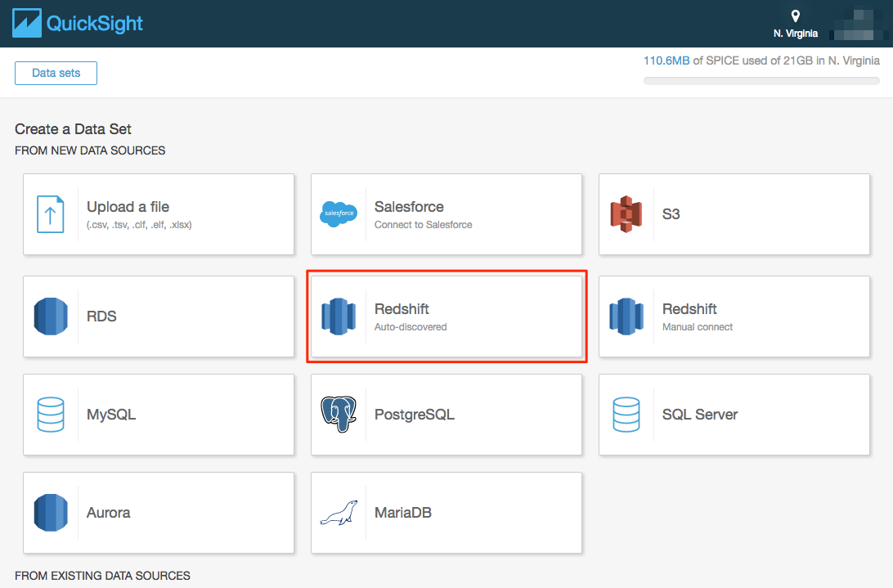Click the location pin icon

[795, 15]
